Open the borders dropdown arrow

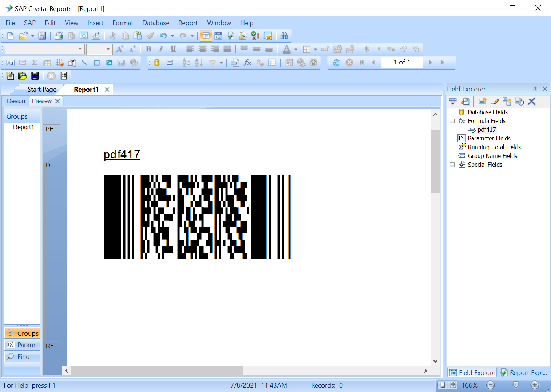[x=316, y=49]
